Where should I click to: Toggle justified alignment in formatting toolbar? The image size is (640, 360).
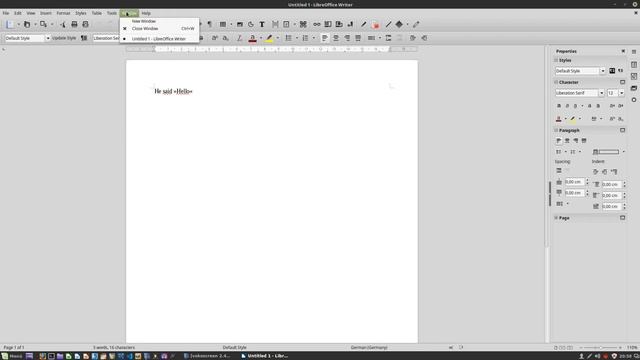[358, 38]
